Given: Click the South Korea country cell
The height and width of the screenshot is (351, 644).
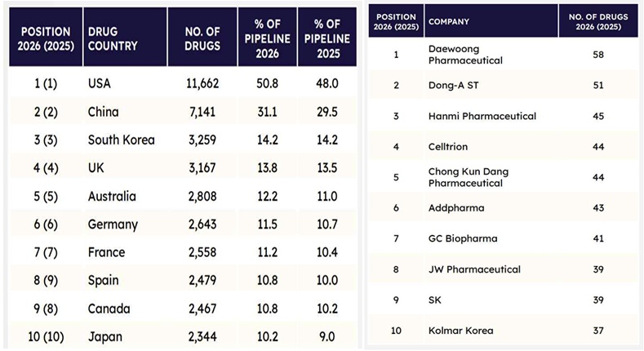Looking at the screenshot, I should 121,140.
